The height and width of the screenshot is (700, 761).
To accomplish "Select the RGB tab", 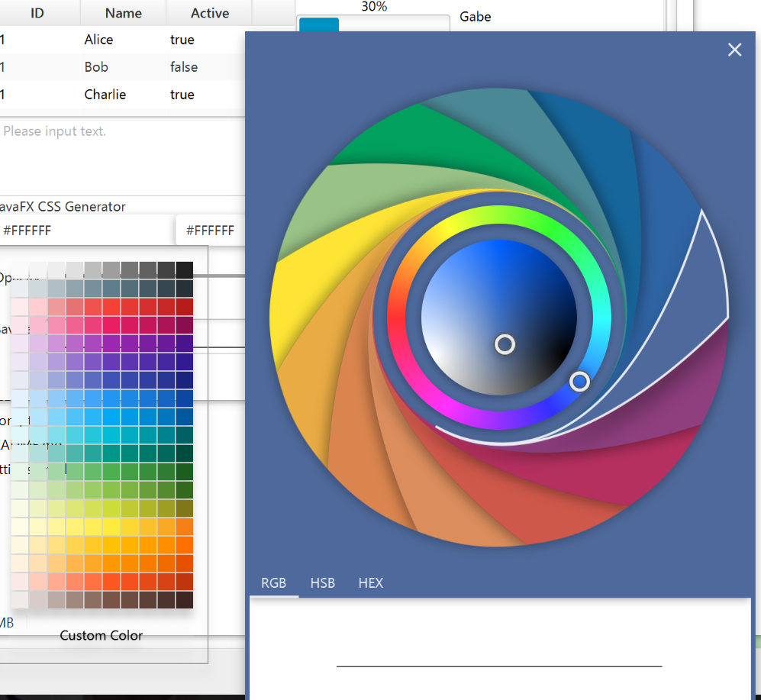I will 274,582.
